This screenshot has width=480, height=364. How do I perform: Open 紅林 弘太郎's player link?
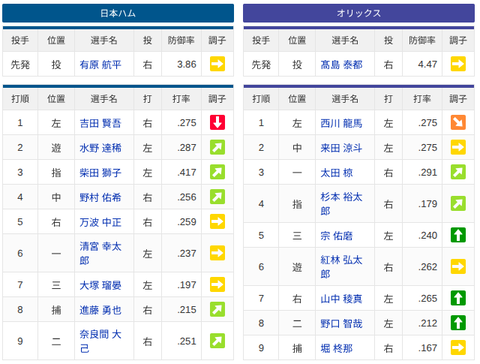click(x=341, y=267)
